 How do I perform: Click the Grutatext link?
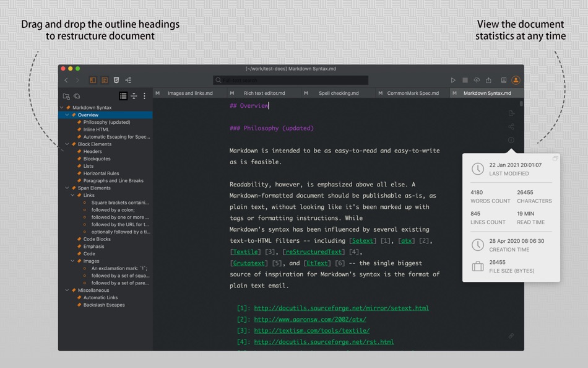click(x=249, y=263)
